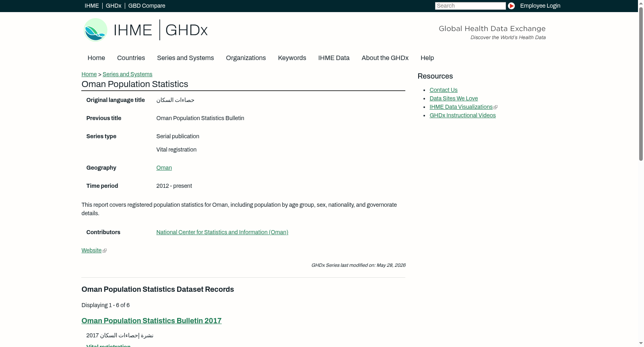Open About the GHDx menu
The image size is (644, 347).
385,58
